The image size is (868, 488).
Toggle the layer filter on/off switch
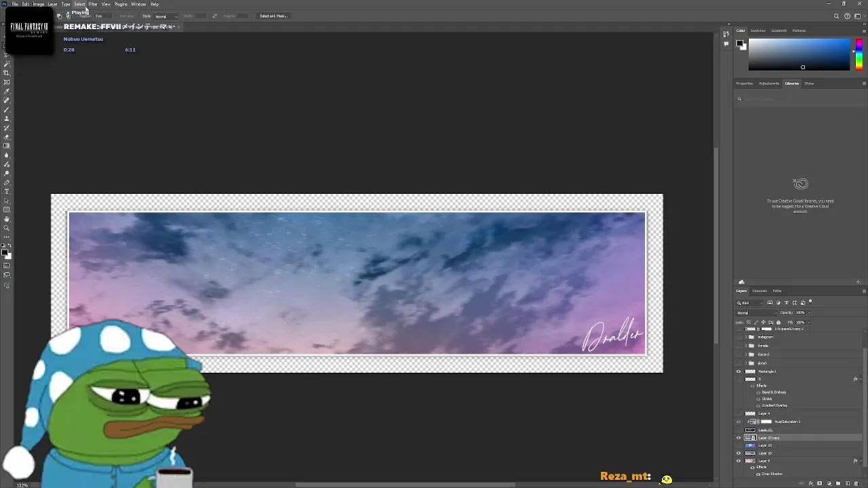[810, 301]
